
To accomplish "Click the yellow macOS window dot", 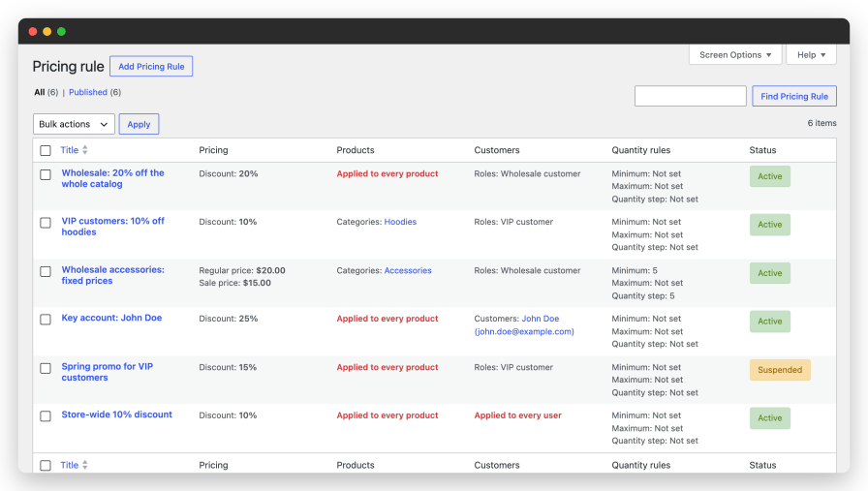I will 47,32.
